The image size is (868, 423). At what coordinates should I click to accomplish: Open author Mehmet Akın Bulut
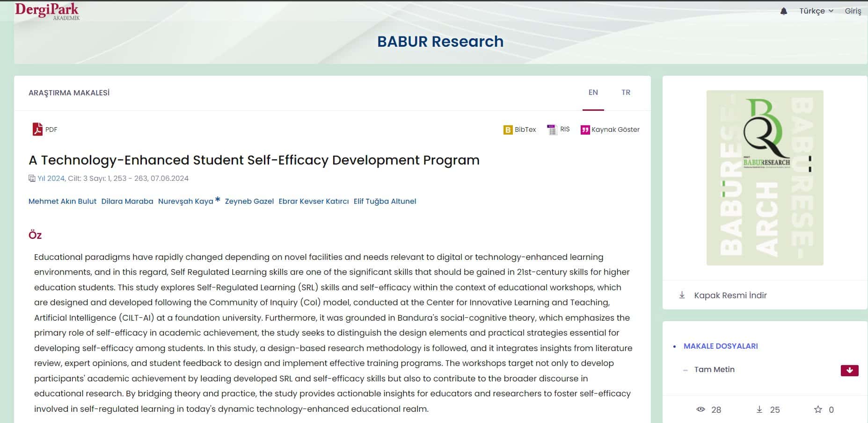62,201
